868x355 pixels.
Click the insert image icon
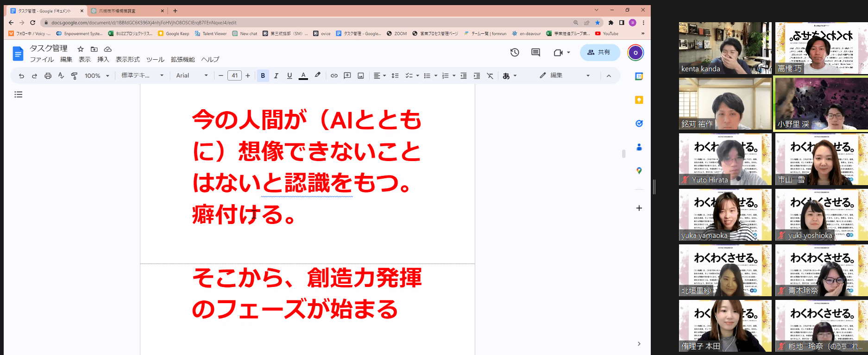(x=361, y=76)
